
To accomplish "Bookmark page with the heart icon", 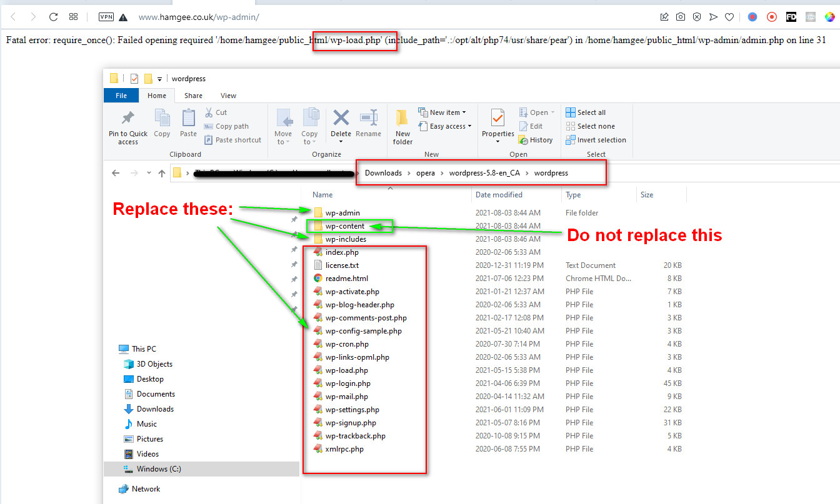I will (x=729, y=17).
